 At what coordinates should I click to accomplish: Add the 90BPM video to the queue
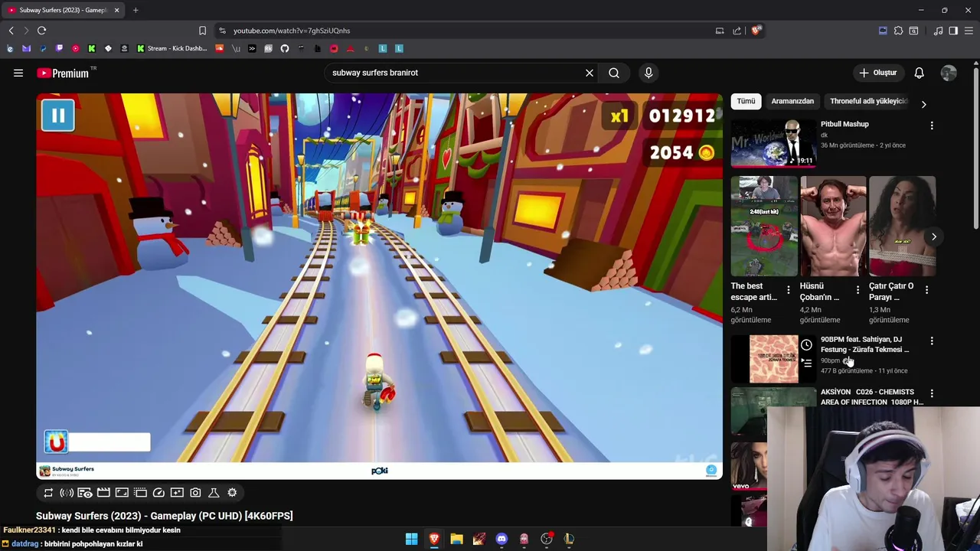807,364
